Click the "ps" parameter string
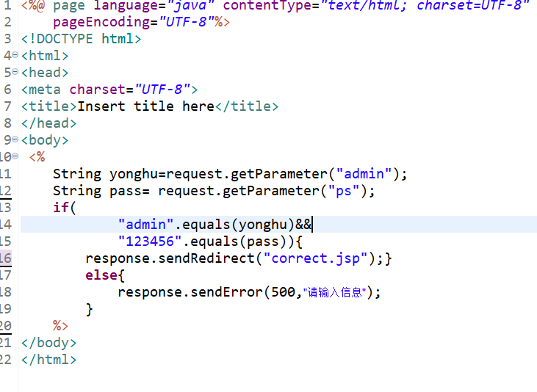Image resolution: width=537 pixels, height=392 pixels. click(344, 191)
